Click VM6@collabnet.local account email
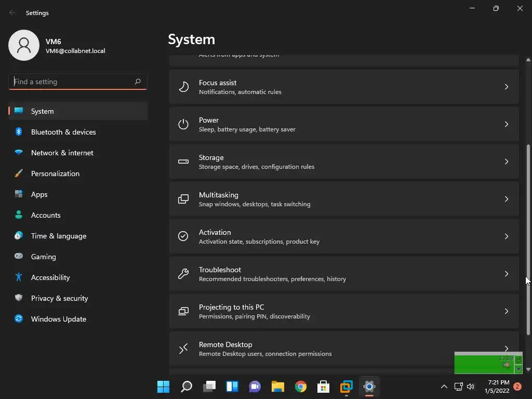The width and height of the screenshot is (532, 399). point(75,51)
